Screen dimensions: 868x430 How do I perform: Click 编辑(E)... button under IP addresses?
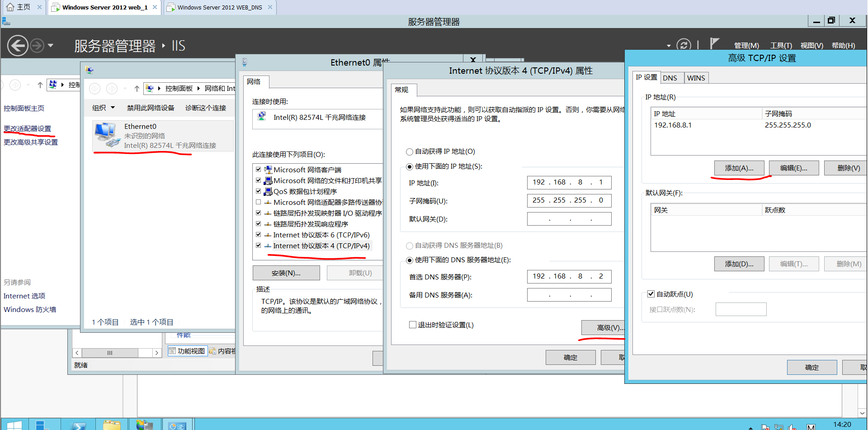click(794, 168)
